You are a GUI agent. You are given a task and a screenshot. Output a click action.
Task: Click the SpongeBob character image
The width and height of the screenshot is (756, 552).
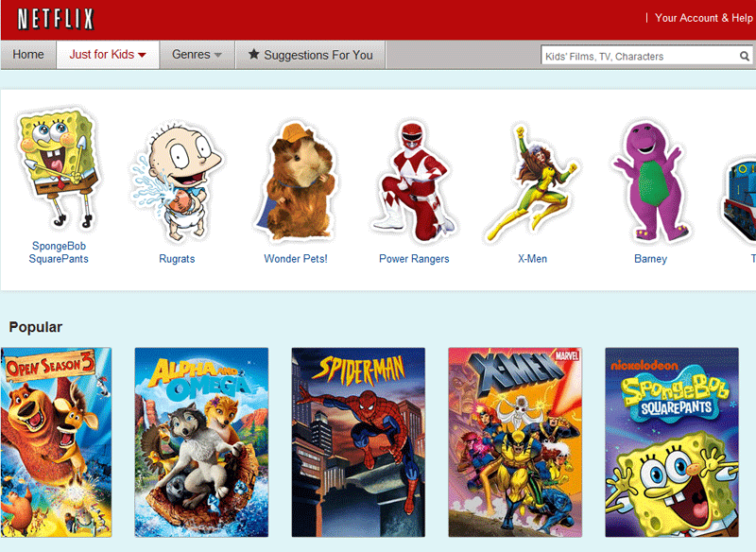click(58, 168)
